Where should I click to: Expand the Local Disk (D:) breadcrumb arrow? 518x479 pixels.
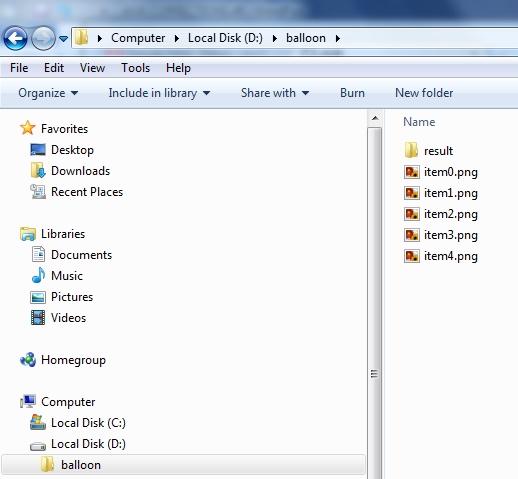(275, 38)
